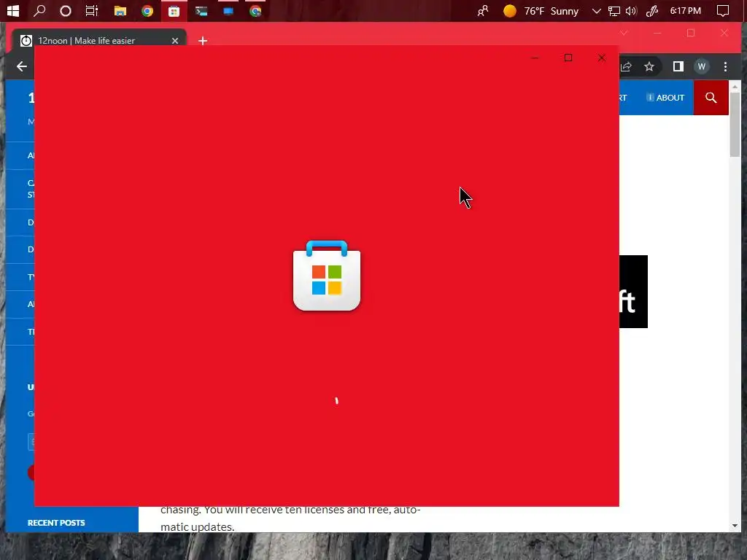The width and height of the screenshot is (747, 560).
Task: Open network status tray icon
Action: (x=614, y=11)
